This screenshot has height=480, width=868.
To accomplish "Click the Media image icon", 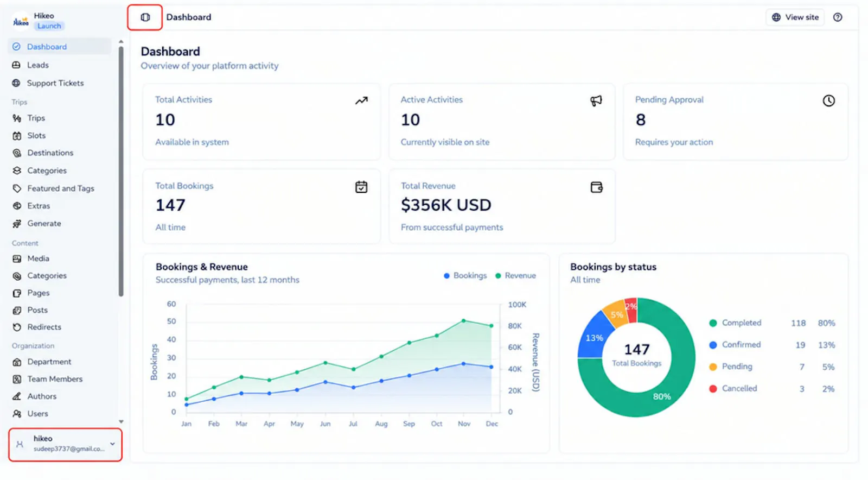I will (17, 259).
